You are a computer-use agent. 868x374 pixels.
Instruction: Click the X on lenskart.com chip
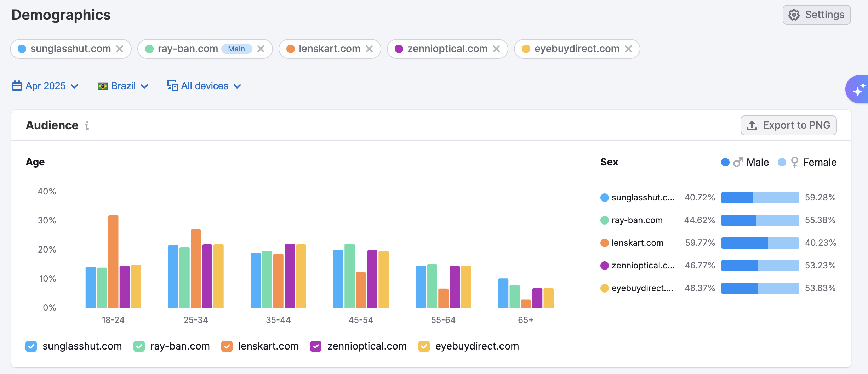coord(369,49)
